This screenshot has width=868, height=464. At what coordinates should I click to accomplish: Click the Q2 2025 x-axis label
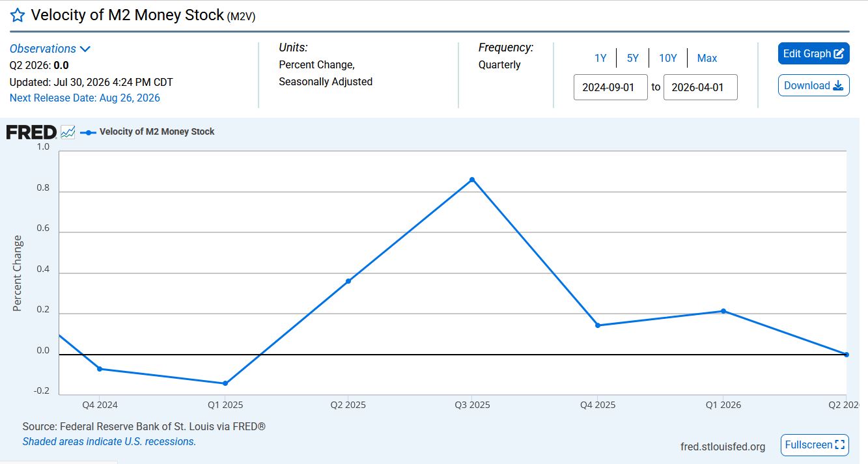[348, 405]
